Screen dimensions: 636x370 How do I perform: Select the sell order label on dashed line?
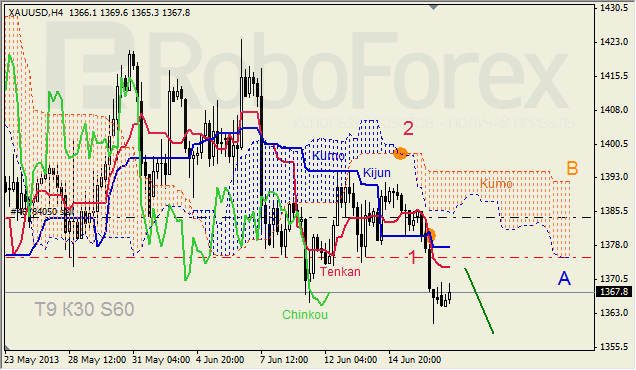42,212
